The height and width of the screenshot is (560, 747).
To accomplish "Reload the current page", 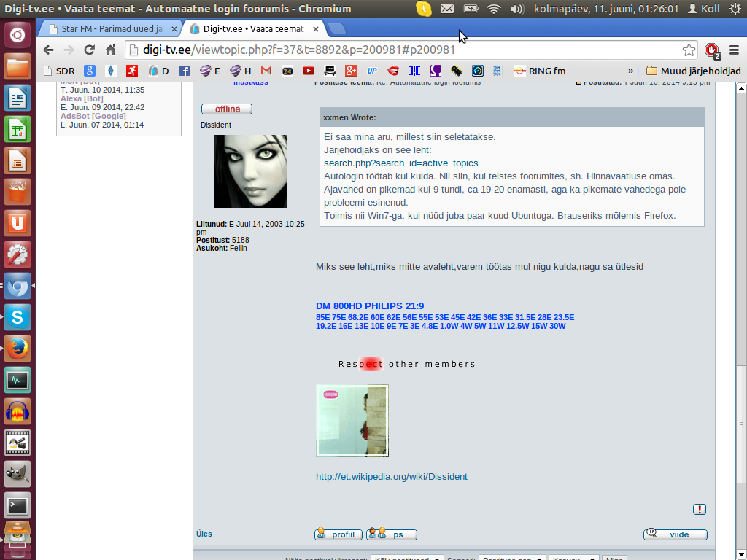I will (89, 50).
